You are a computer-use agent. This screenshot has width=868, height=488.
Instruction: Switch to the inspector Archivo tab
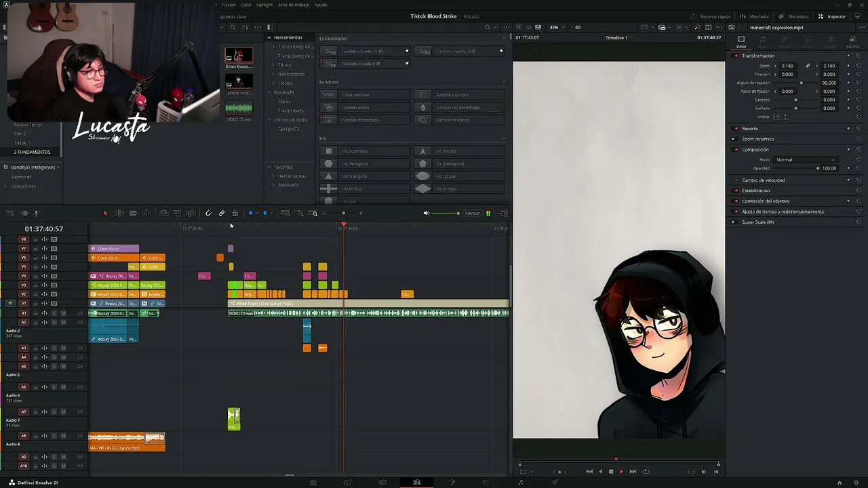tap(852, 42)
